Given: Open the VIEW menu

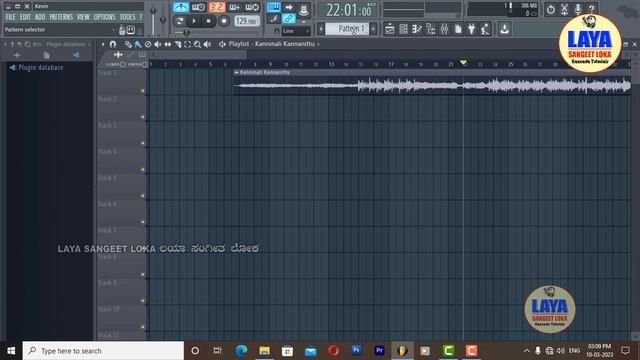Looking at the screenshot, I should click(x=83, y=17).
